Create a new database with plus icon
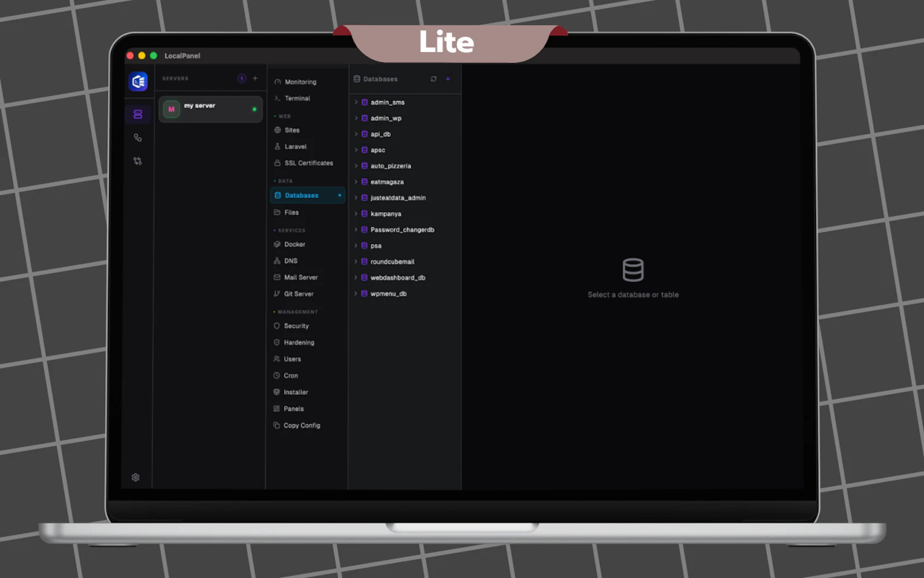The width and height of the screenshot is (924, 578). [x=448, y=79]
